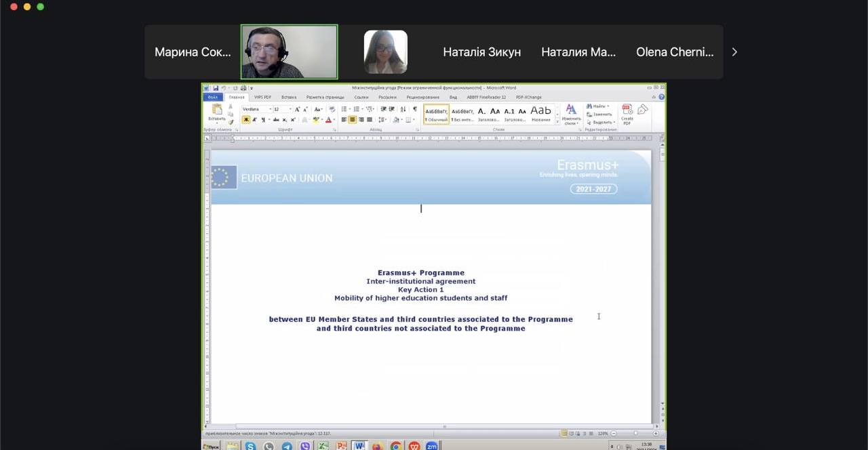This screenshot has height=450, width=868.
Task: Increase font size with the larger A icon
Action: [297, 109]
